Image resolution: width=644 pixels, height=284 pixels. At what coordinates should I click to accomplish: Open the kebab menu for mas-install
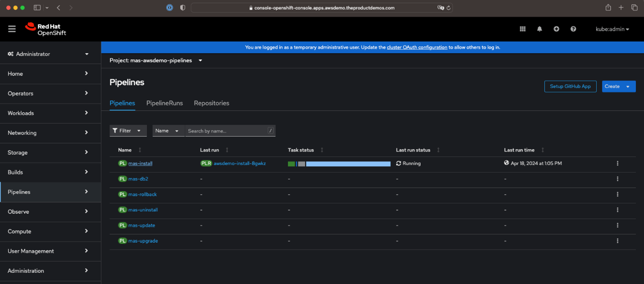click(x=617, y=163)
